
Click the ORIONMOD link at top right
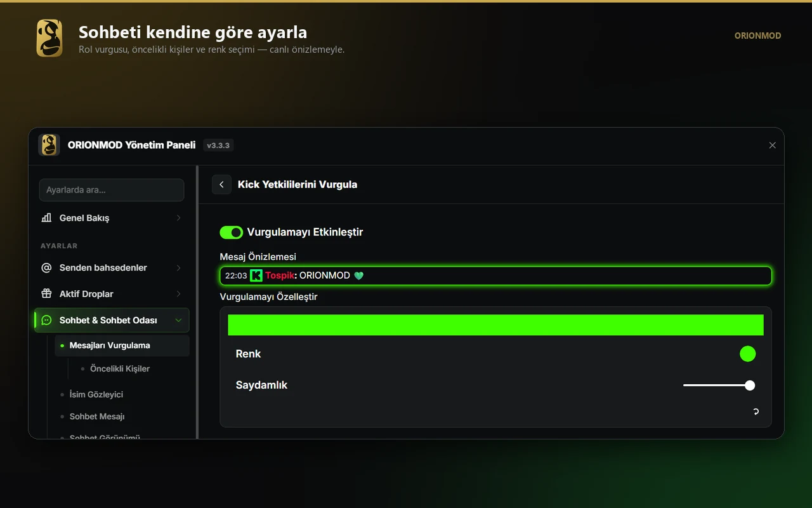757,36
